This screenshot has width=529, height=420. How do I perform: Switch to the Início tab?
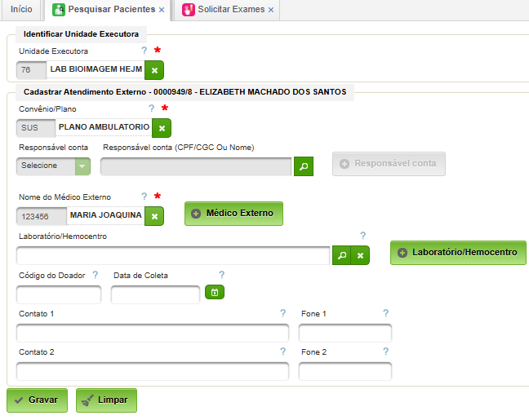[x=21, y=10]
